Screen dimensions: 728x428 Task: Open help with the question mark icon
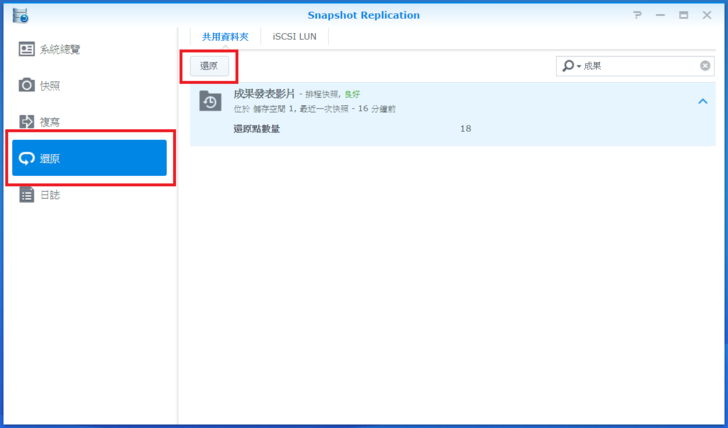tap(637, 15)
